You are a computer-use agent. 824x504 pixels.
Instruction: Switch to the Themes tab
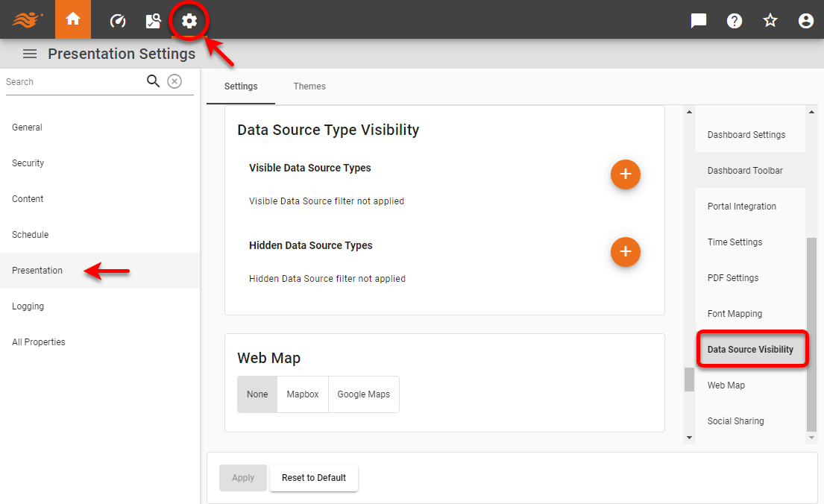(x=309, y=86)
